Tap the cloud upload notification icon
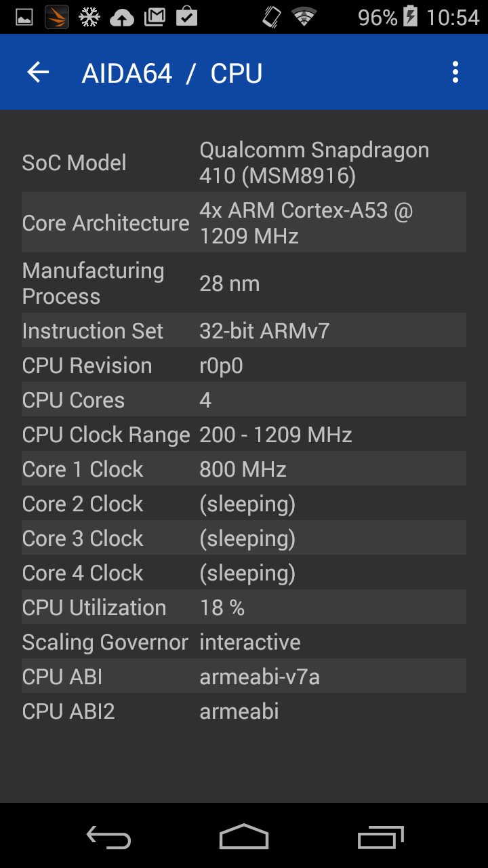Screen dimensions: 488x868 pyautogui.click(x=122, y=17)
